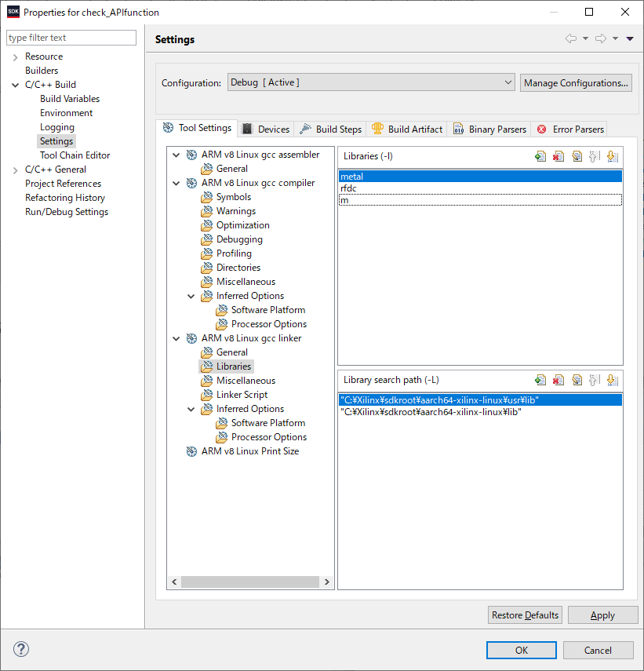The width and height of the screenshot is (644, 671).
Task: Move path up in Library search path toolbar
Action: click(595, 380)
